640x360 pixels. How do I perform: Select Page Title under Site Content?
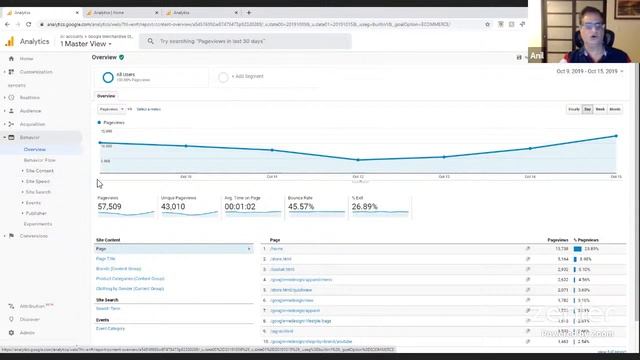click(106, 259)
